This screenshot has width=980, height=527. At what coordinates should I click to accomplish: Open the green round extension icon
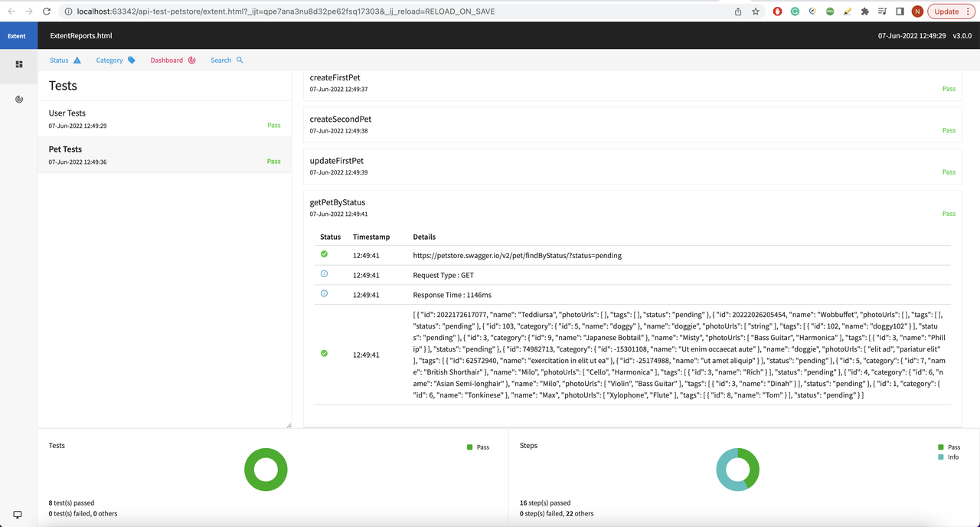pos(830,11)
